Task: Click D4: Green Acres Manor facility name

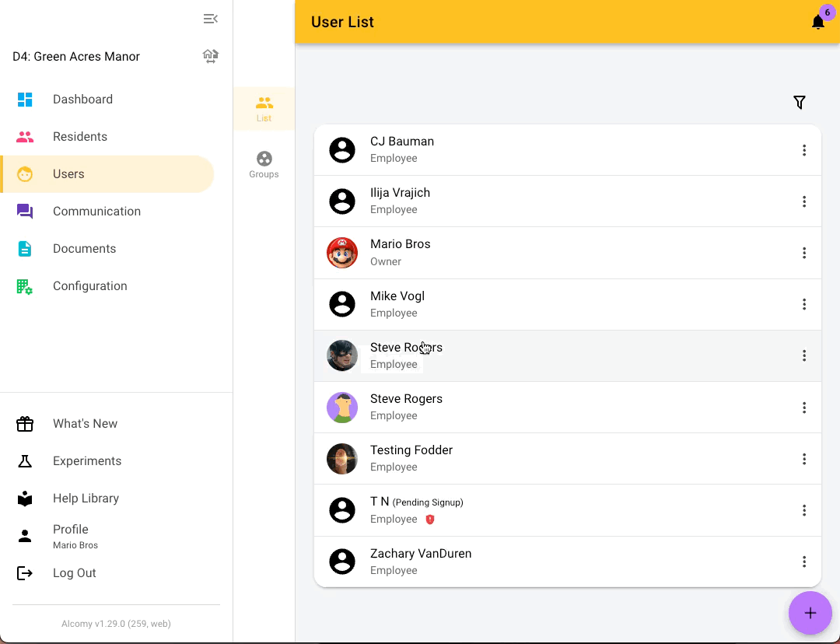Action: (x=76, y=56)
